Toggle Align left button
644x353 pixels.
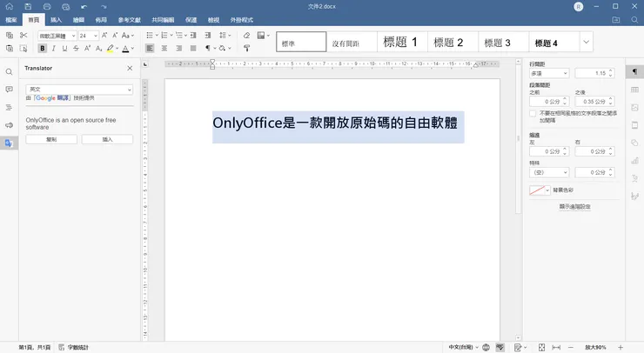(150, 49)
